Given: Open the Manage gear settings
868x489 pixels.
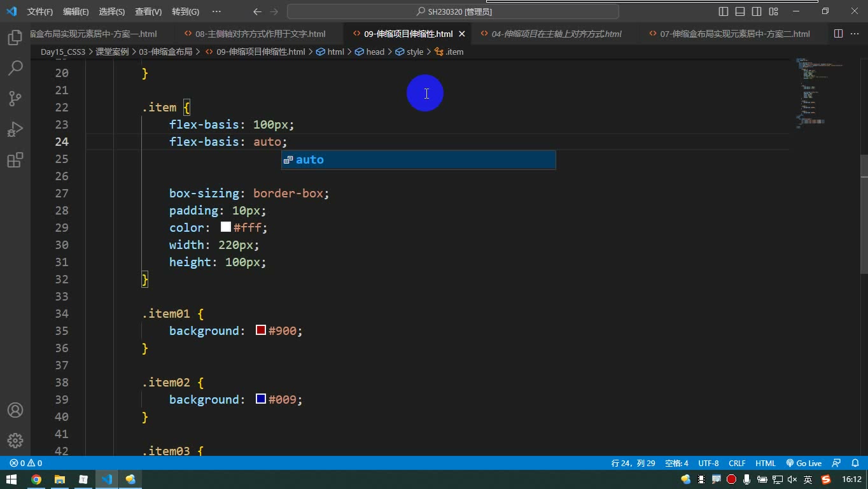Looking at the screenshot, I should point(15,440).
